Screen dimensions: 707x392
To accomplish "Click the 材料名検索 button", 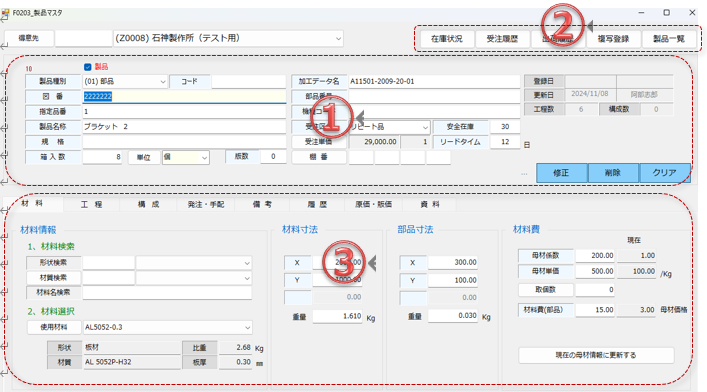I will click(54, 293).
